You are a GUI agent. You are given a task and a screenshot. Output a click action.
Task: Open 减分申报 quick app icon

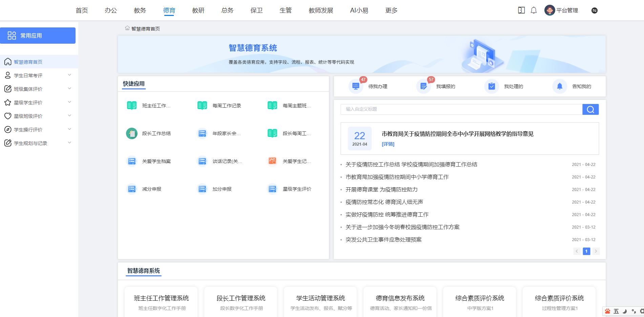pyautogui.click(x=132, y=189)
